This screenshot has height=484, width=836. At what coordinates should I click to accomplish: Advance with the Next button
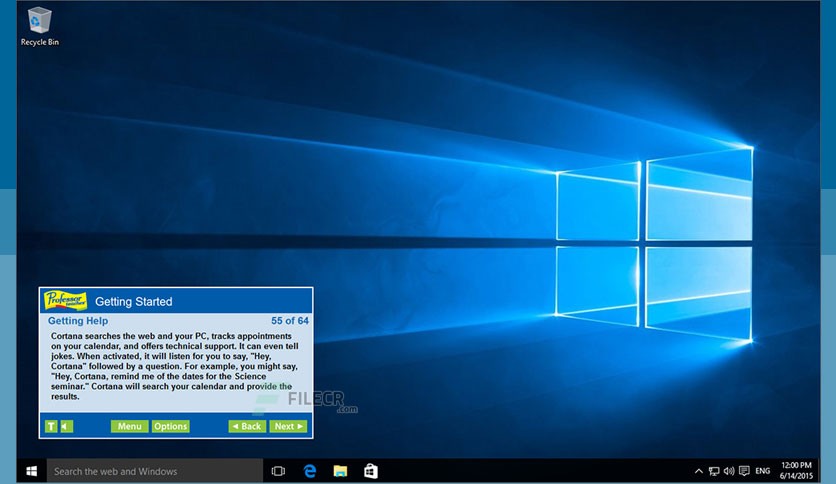coord(288,426)
